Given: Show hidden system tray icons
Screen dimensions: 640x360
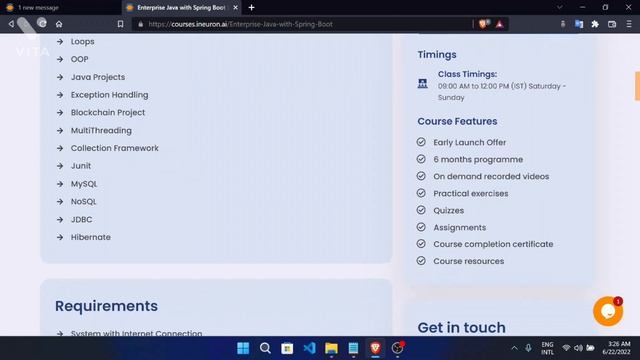Looking at the screenshot, I should point(514,348).
